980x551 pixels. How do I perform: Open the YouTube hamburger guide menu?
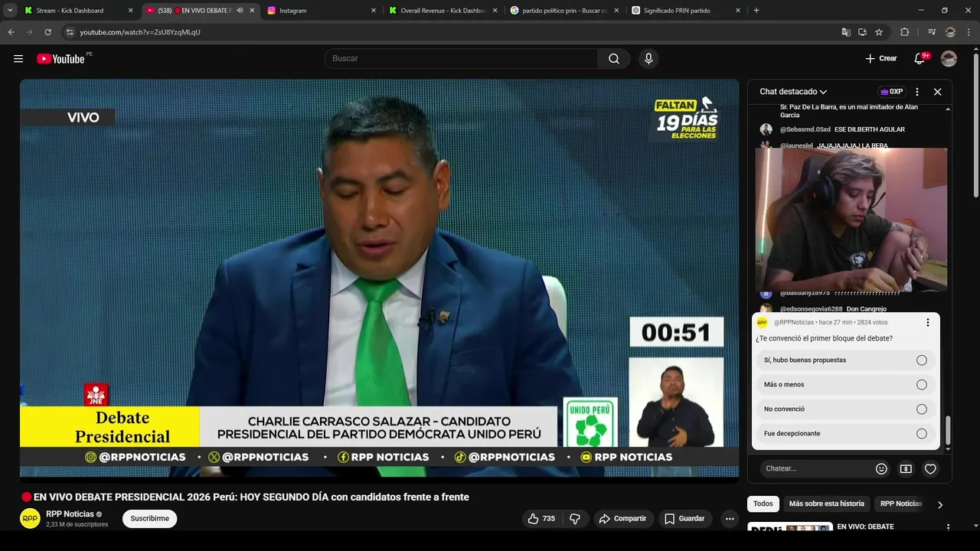[18, 59]
